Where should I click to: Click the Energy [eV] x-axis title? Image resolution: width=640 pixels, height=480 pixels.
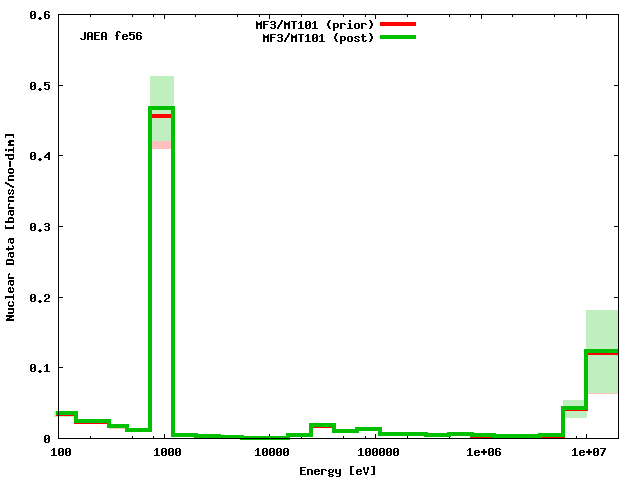click(x=338, y=470)
